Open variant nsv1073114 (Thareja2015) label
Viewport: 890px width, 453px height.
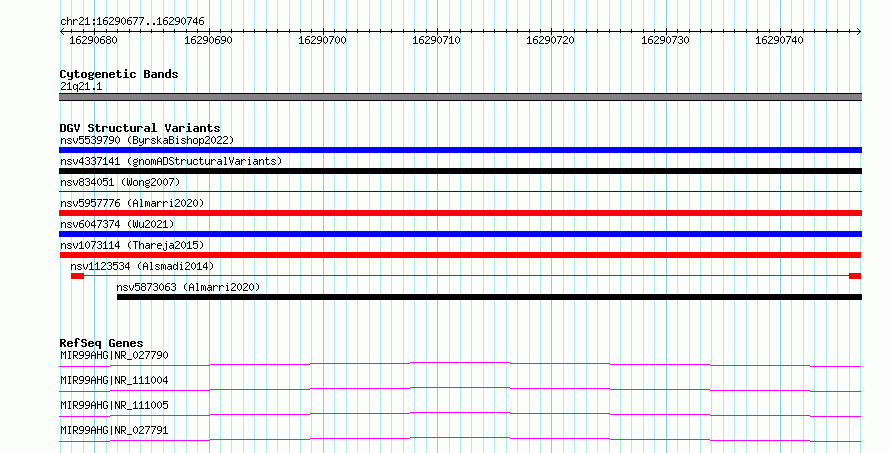pos(132,245)
